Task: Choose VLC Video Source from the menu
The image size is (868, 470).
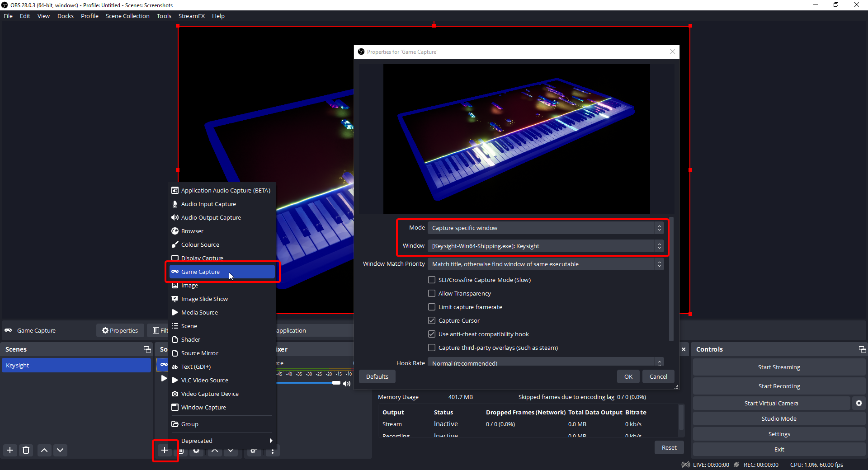Action: (x=222, y=380)
